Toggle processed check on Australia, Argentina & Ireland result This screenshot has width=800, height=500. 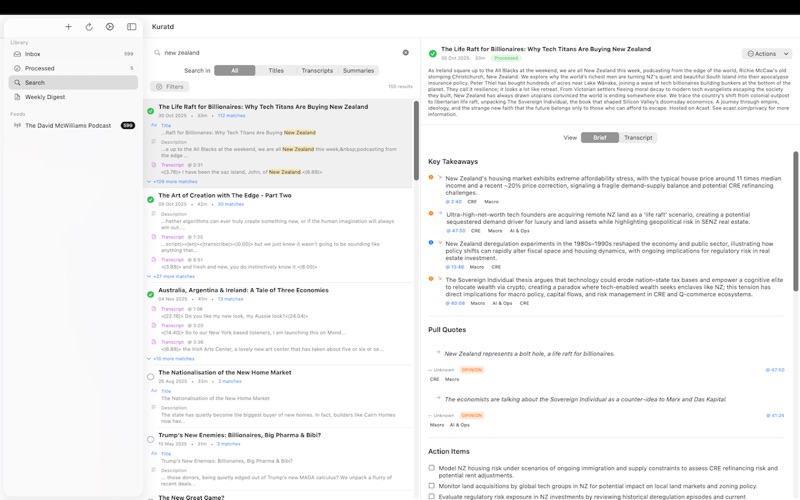pos(151,294)
